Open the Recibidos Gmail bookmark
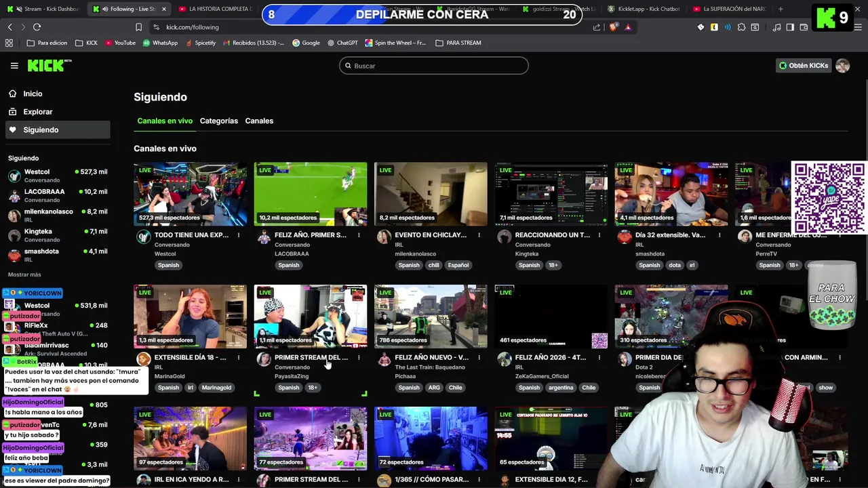This screenshot has height=488, width=868. 253,43
